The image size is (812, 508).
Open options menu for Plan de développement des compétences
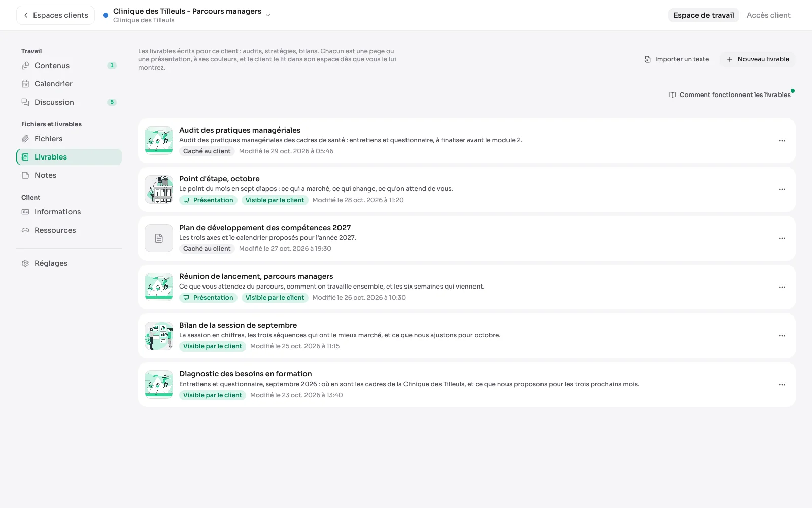point(782,238)
